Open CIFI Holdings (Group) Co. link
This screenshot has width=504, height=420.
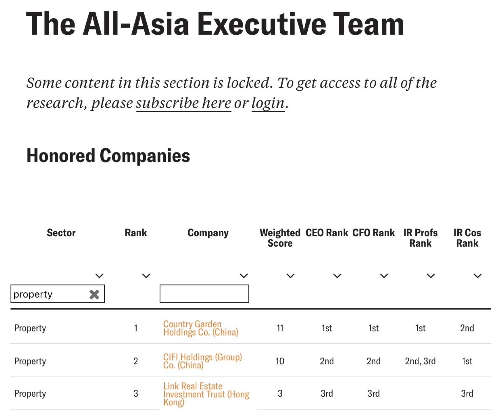coord(202,361)
